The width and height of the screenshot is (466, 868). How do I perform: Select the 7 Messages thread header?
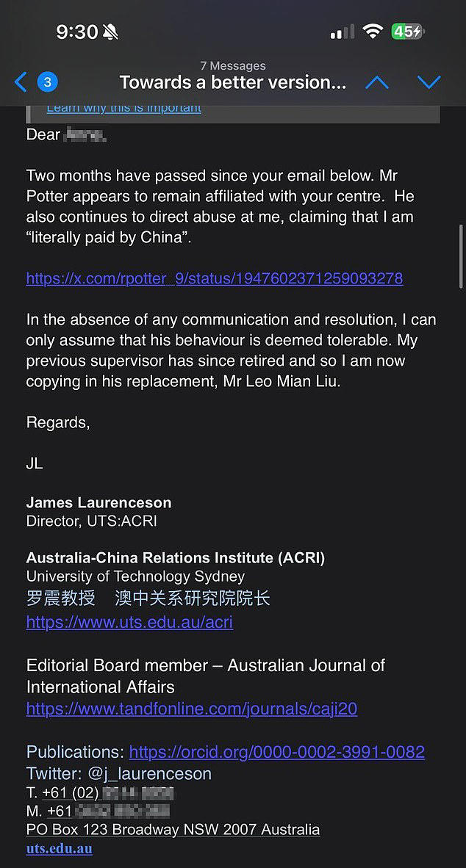233,66
